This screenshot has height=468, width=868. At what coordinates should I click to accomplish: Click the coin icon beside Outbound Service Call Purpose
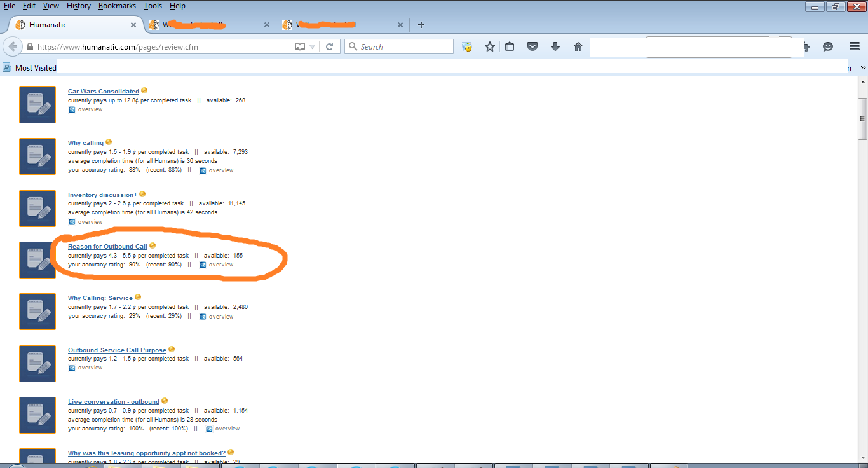[x=172, y=349]
